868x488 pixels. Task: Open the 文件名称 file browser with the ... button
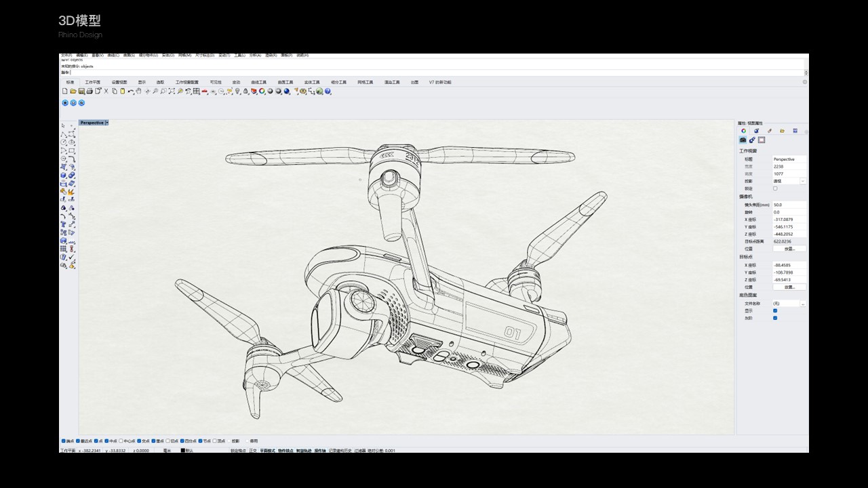coord(802,302)
